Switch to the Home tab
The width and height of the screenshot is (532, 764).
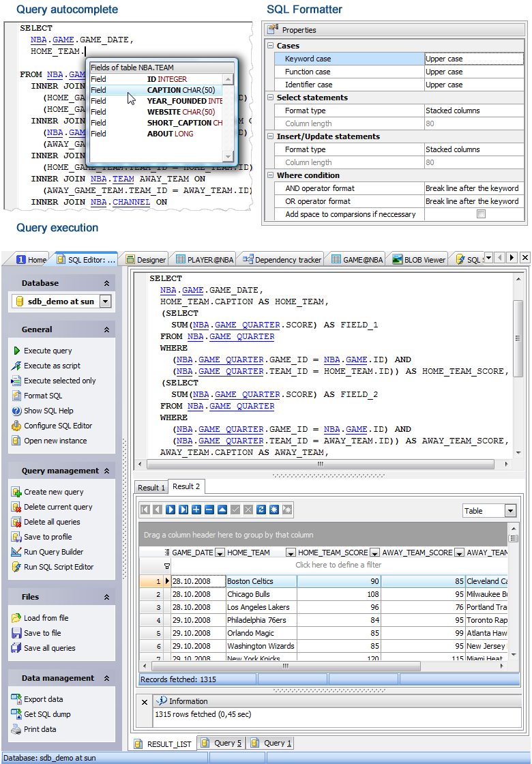(x=31, y=260)
